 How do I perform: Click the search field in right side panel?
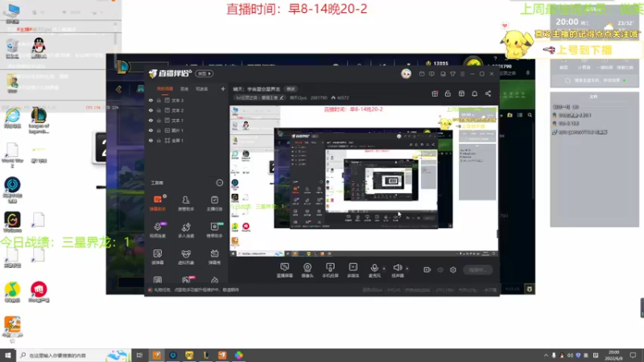[x=594, y=80]
